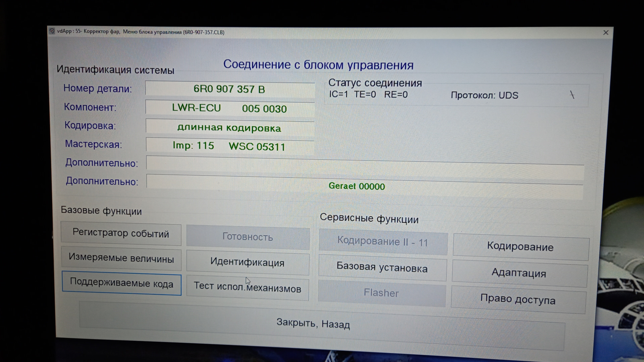Click the Компонент label

(x=90, y=107)
